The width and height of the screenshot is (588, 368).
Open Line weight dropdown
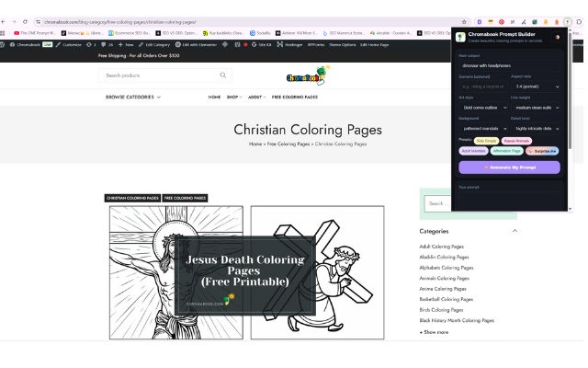[536, 108]
